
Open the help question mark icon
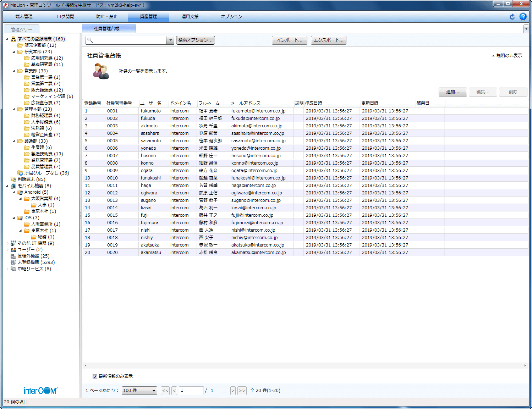tap(523, 17)
